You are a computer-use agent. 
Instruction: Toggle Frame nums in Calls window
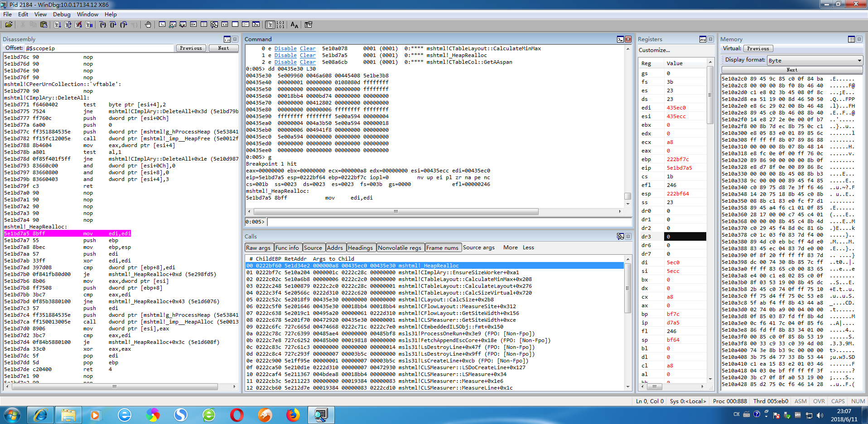tap(443, 248)
